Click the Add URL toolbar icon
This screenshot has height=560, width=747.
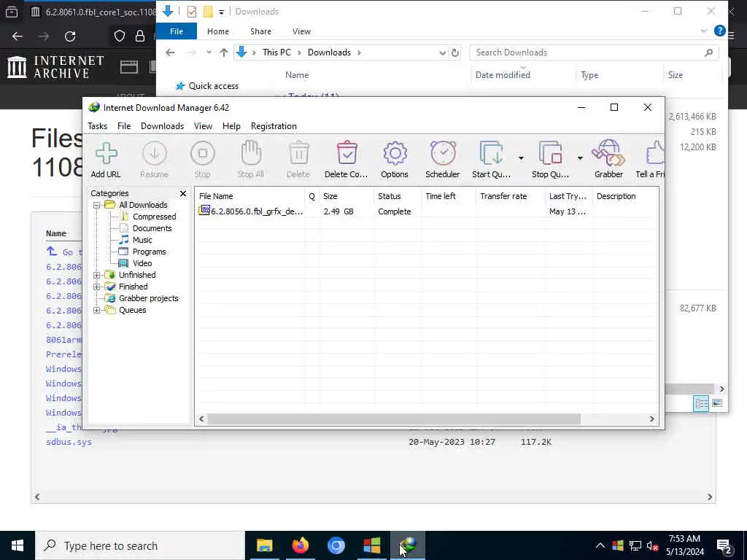coord(106,160)
